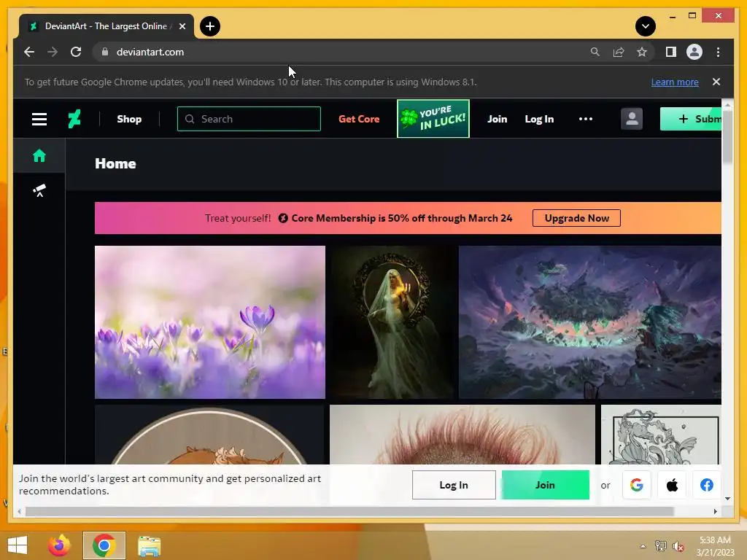Click the You're In Luck clover banner

pos(433,119)
